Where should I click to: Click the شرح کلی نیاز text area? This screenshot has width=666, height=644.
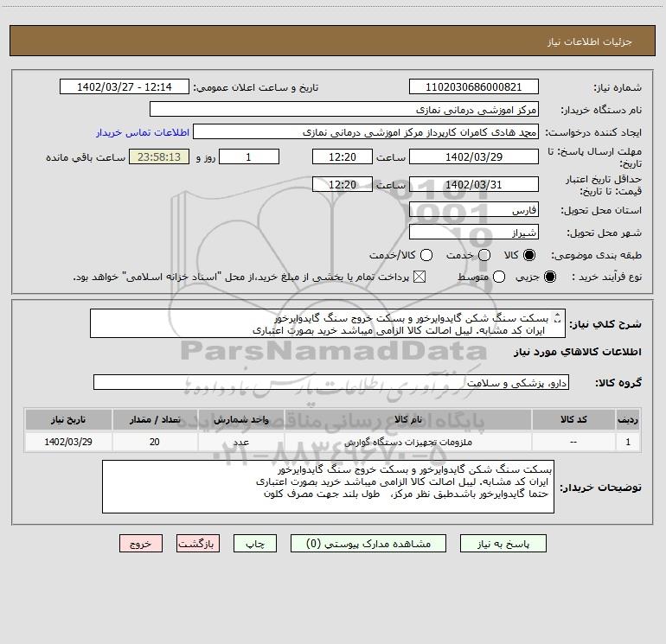click(x=328, y=323)
